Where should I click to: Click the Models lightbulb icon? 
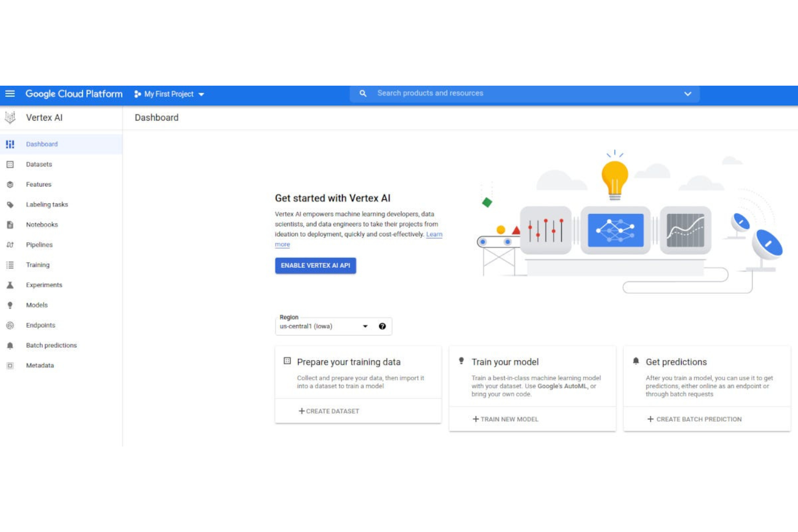pyautogui.click(x=10, y=305)
